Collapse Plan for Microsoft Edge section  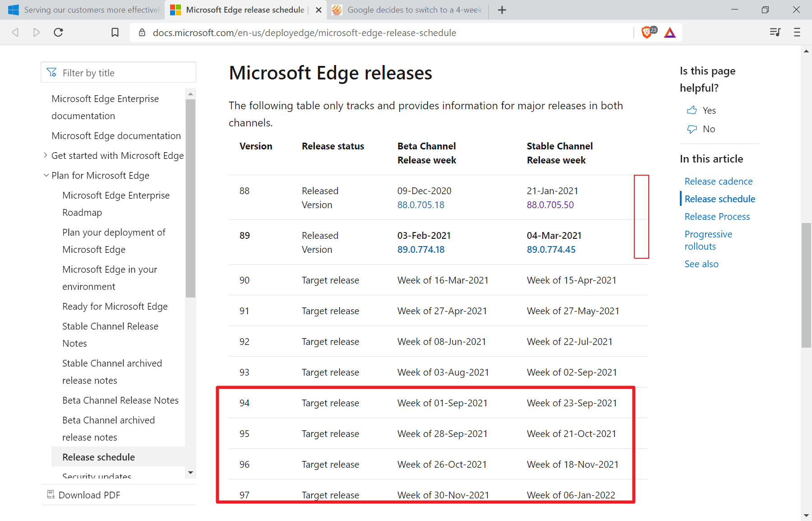tap(46, 175)
